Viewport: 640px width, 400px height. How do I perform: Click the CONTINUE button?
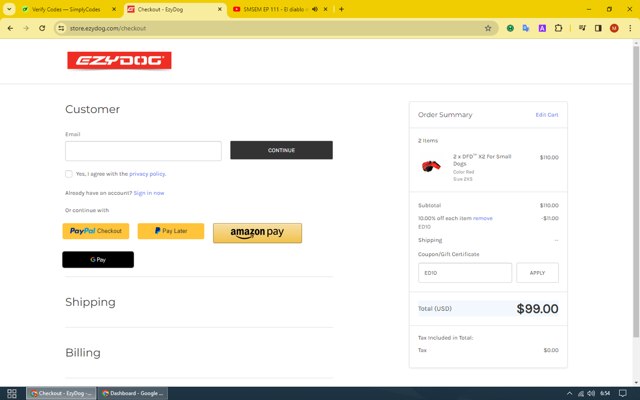[281, 150]
